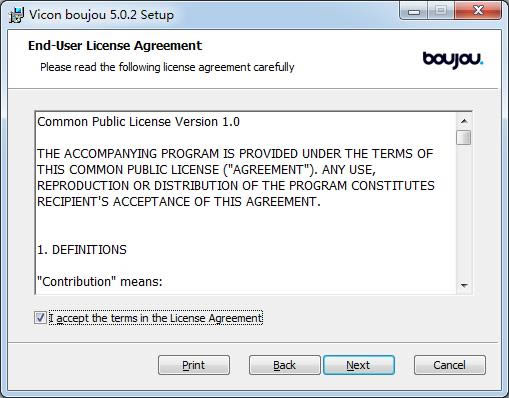Click the empty scrollbar track below thumb
This screenshot has width=509, height=398.
(x=464, y=211)
